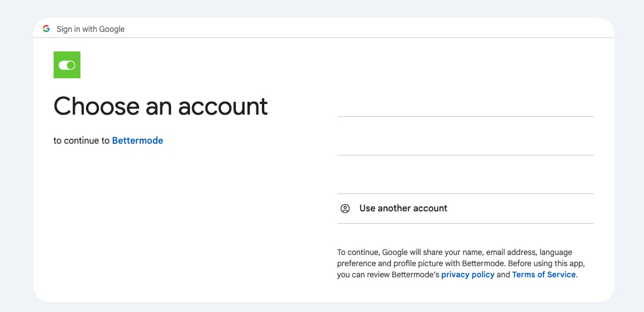Select the middle blank account row
This screenshot has height=312, width=644.
point(465,136)
